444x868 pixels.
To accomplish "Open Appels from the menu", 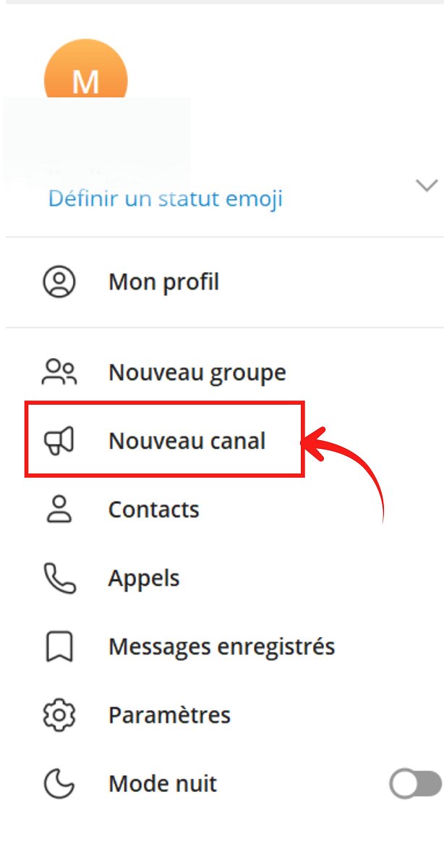I will click(143, 578).
